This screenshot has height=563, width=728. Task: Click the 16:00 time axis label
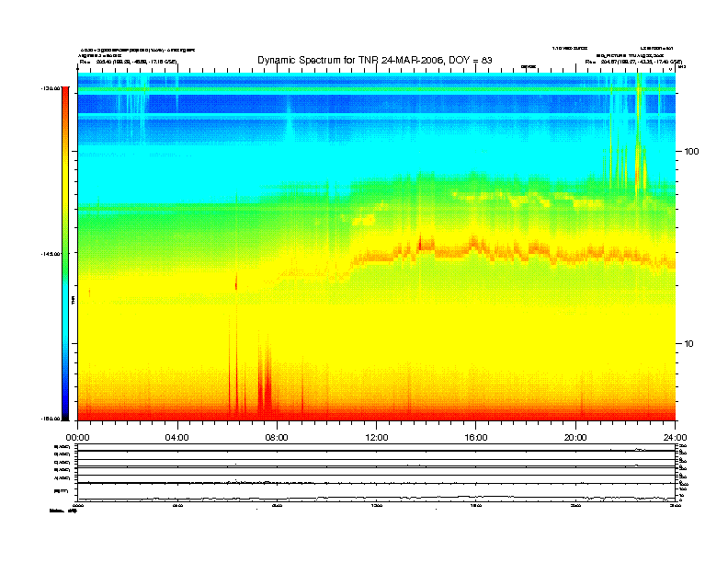476,438
